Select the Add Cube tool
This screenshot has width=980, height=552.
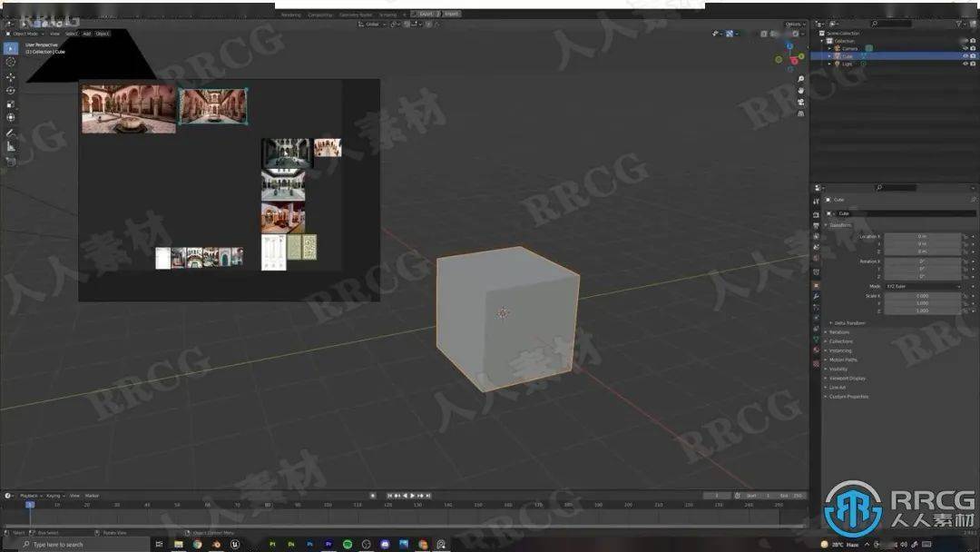11,162
